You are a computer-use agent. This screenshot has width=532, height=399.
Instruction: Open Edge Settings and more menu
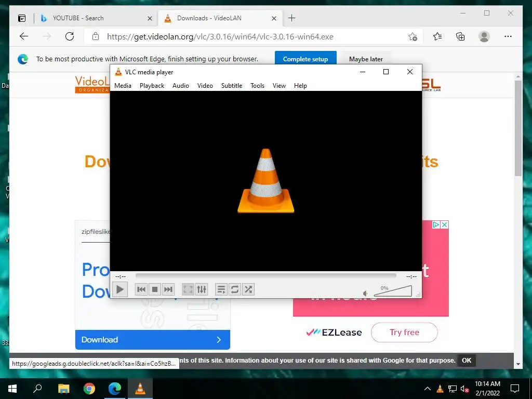pos(508,36)
